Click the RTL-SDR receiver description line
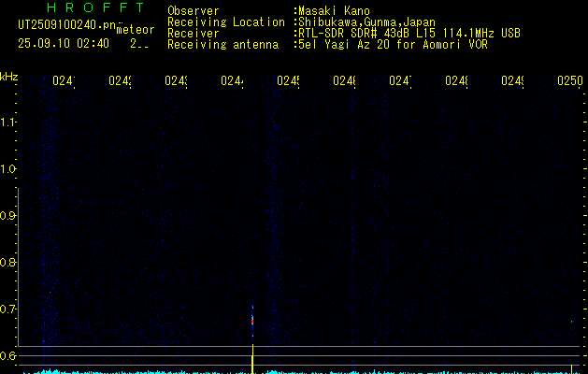This screenshot has height=374, width=588. pyautogui.click(x=409, y=34)
